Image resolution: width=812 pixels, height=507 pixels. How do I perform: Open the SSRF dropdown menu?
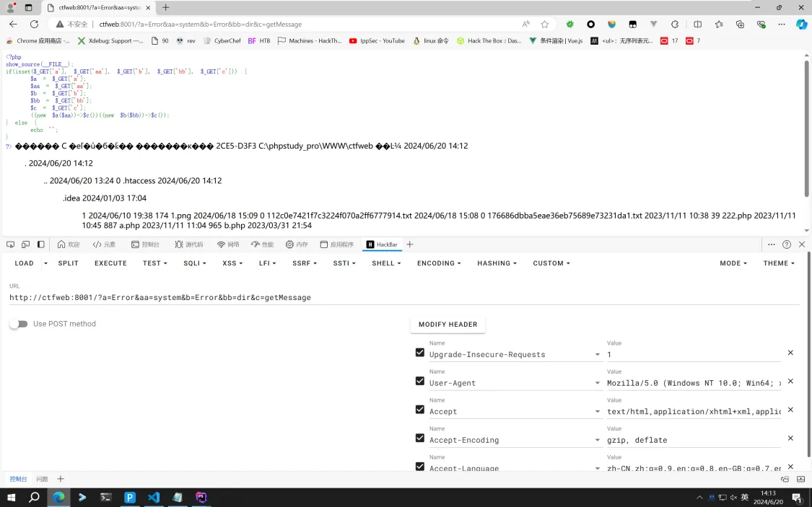coord(304,263)
